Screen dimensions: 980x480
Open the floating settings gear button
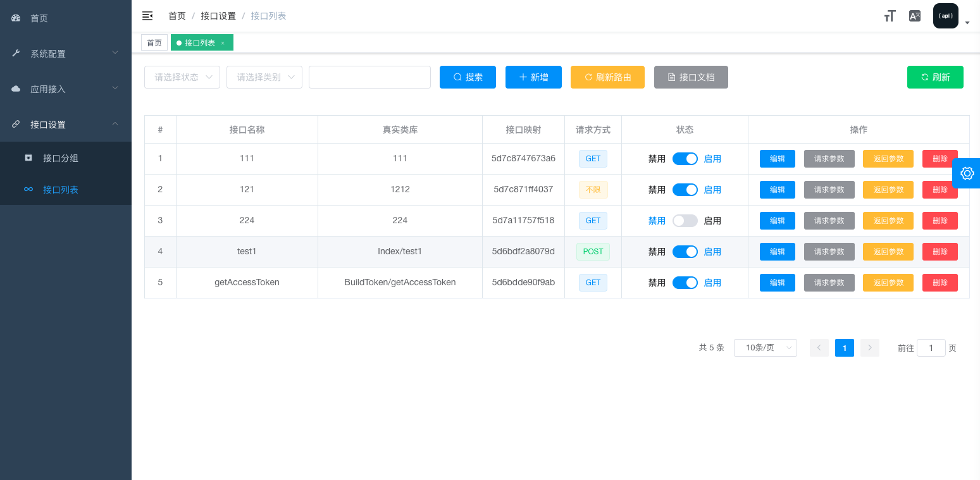[967, 173]
